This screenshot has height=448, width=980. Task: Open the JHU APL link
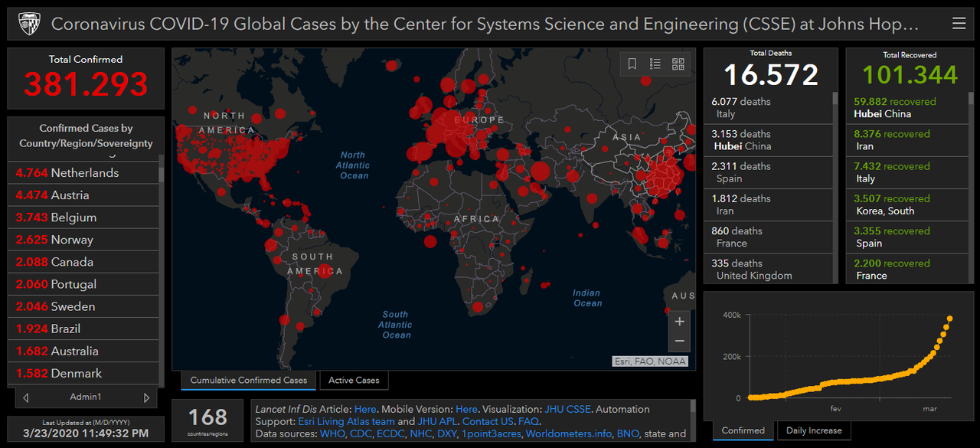pyautogui.click(x=436, y=421)
